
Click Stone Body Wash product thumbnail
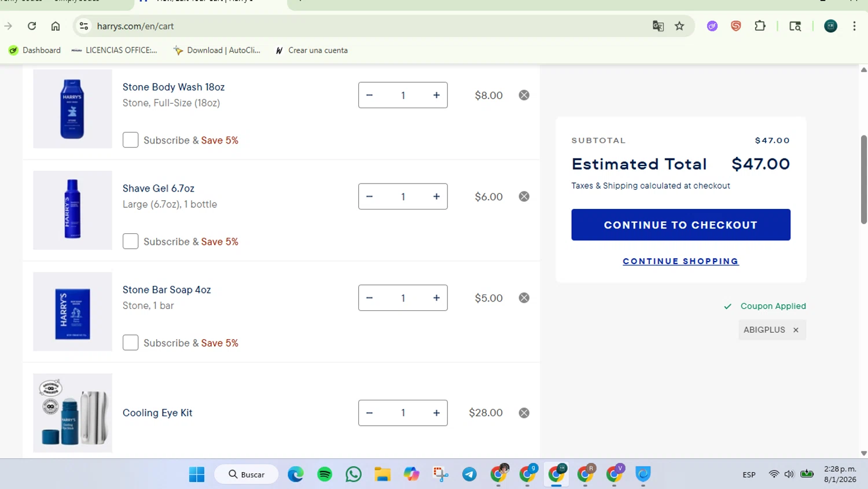(x=72, y=109)
